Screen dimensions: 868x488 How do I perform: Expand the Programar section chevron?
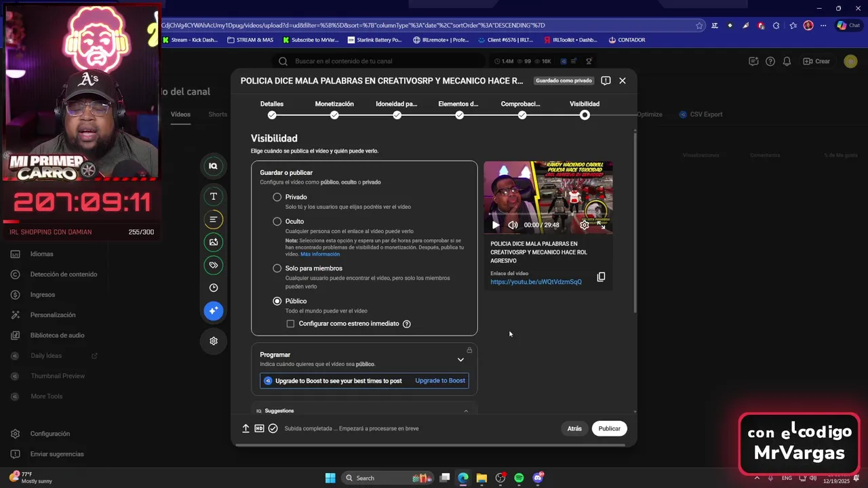pyautogui.click(x=460, y=360)
